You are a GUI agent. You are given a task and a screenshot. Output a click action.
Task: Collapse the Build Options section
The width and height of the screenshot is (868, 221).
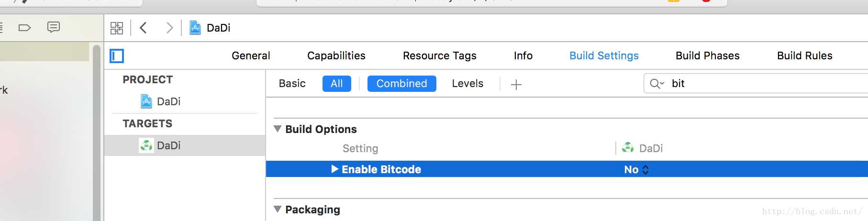pyautogui.click(x=278, y=129)
